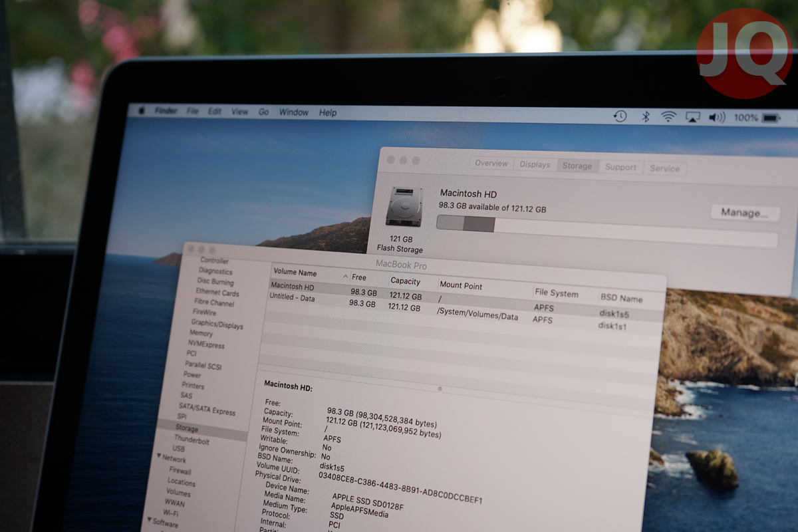The width and height of the screenshot is (798, 532).
Task: Select Power in the sidebar
Action: (192, 375)
